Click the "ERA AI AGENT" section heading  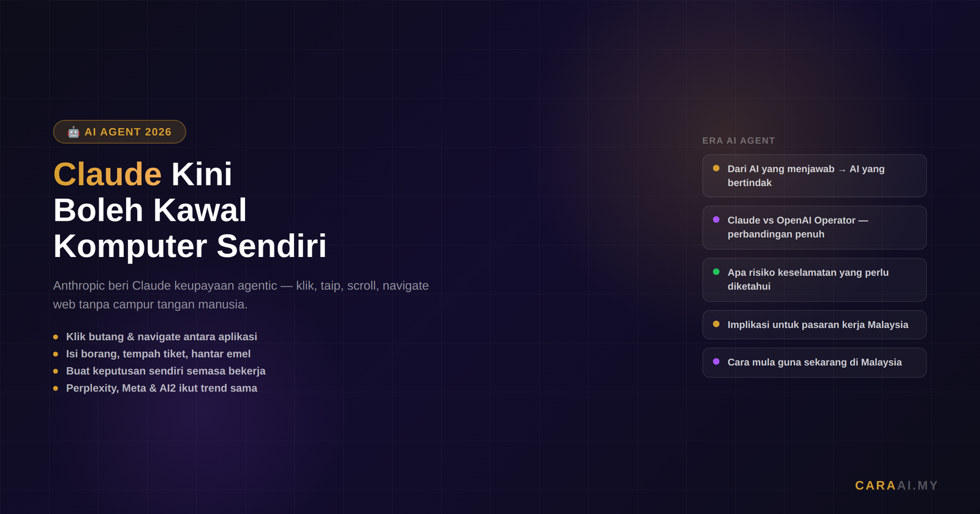pos(738,141)
